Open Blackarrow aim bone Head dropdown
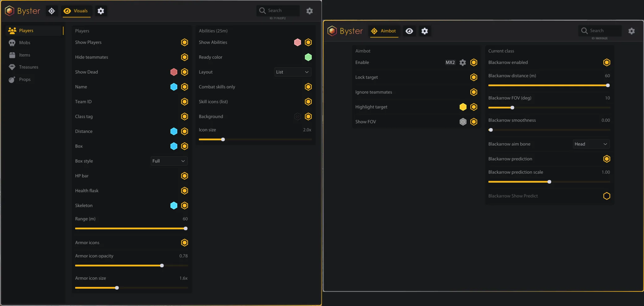Image resolution: width=644 pixels, height=306 pixels. click(x=591, y=144)
